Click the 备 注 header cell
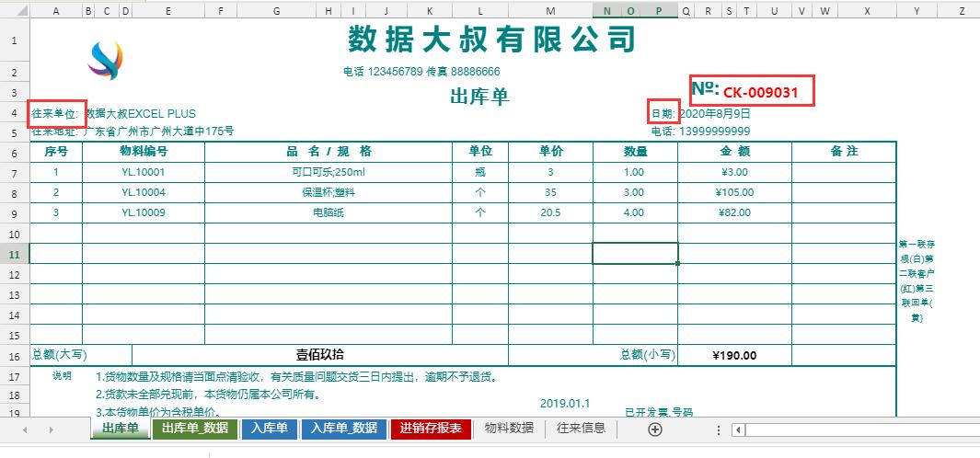Viewport: 980px width, 458px height. click(844, 152)
